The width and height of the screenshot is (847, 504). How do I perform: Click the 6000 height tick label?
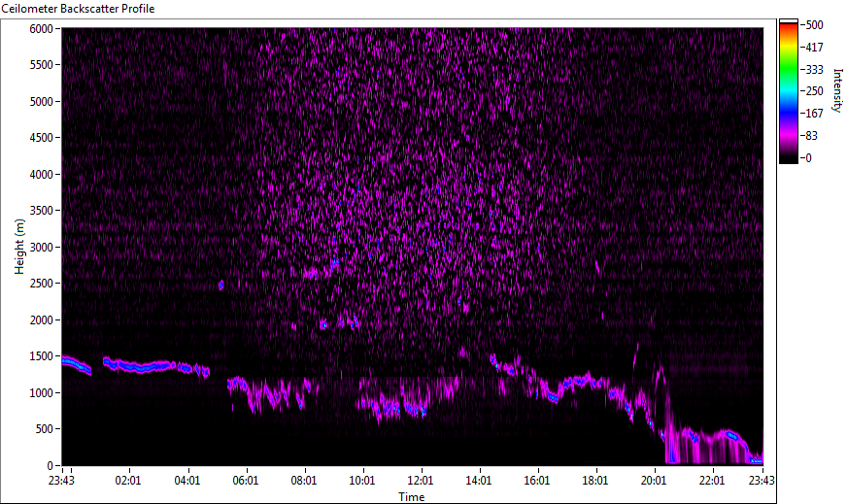[x=42, y=28]
